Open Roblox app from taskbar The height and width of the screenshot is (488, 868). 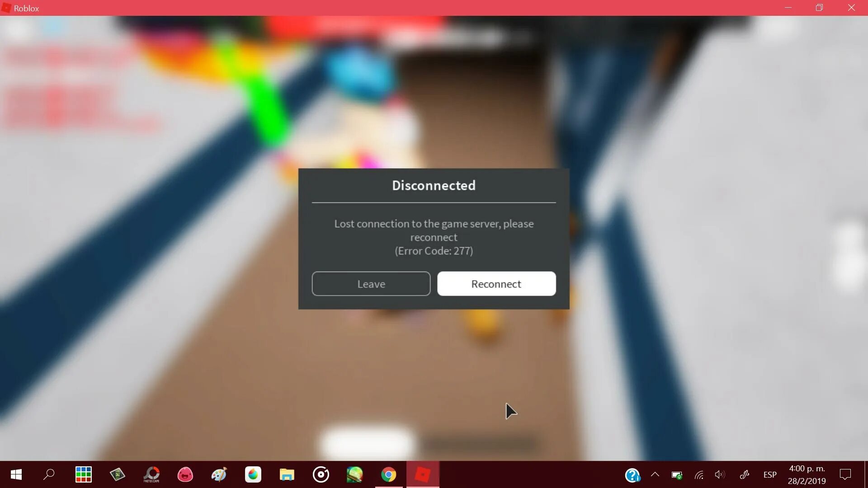[423, 474]
